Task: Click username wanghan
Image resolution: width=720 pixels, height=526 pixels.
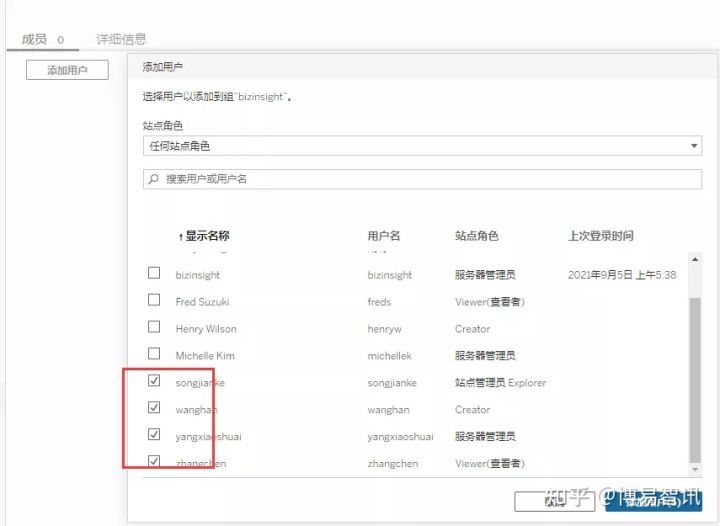Action: point(388,410)
